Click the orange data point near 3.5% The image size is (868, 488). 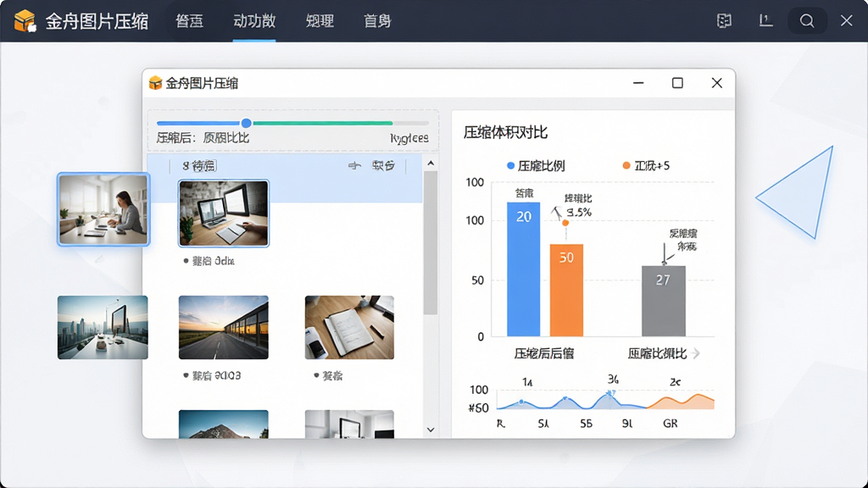[565, 223]
